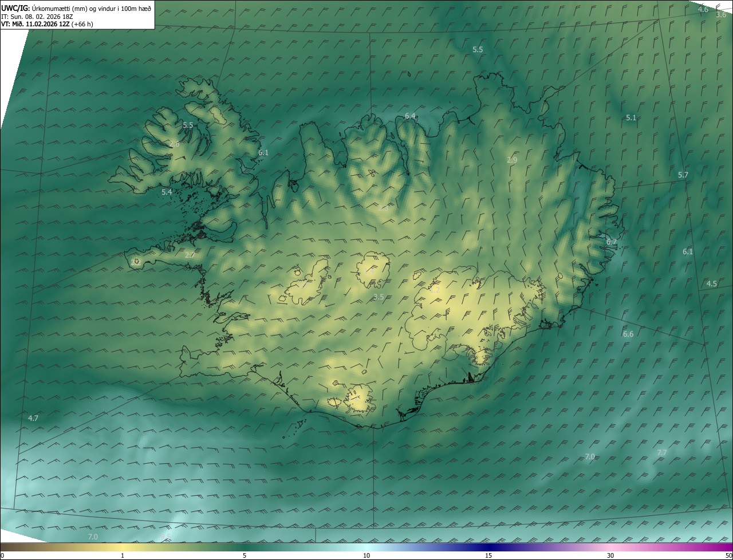Select the 5 tick on the color scale

[x=245, y=555]
